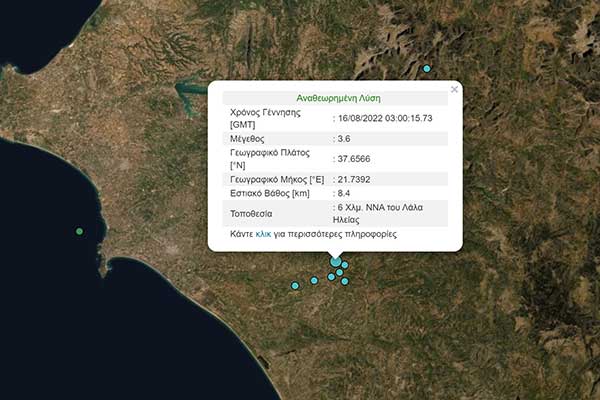This screenshot has height=400, width=600.
Task: Click the small marker right of the largest marker
Action: (345, 265)
